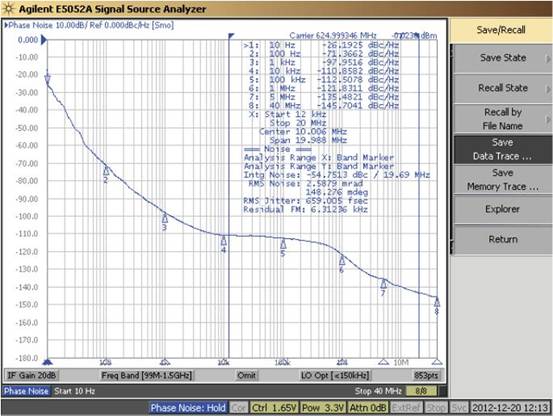Click the reference level arrow at 0.000
The width and height of the screenshot is (553, 416).
pos(44,39)
